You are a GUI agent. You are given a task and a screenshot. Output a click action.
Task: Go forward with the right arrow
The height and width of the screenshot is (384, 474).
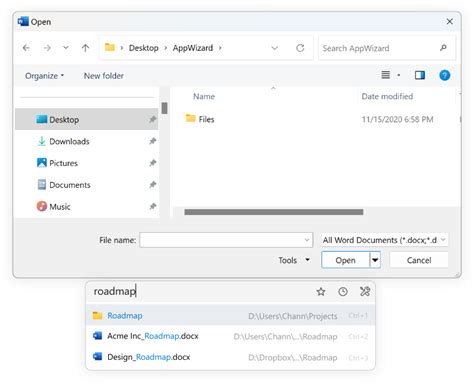pos(47,48)
